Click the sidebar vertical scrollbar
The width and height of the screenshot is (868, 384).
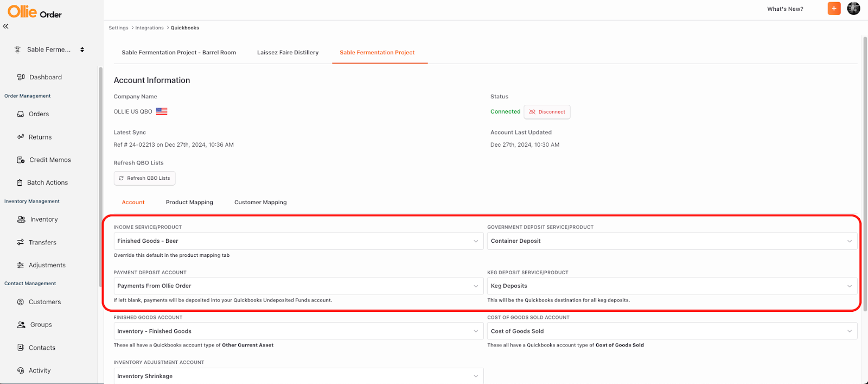point(100,177)
